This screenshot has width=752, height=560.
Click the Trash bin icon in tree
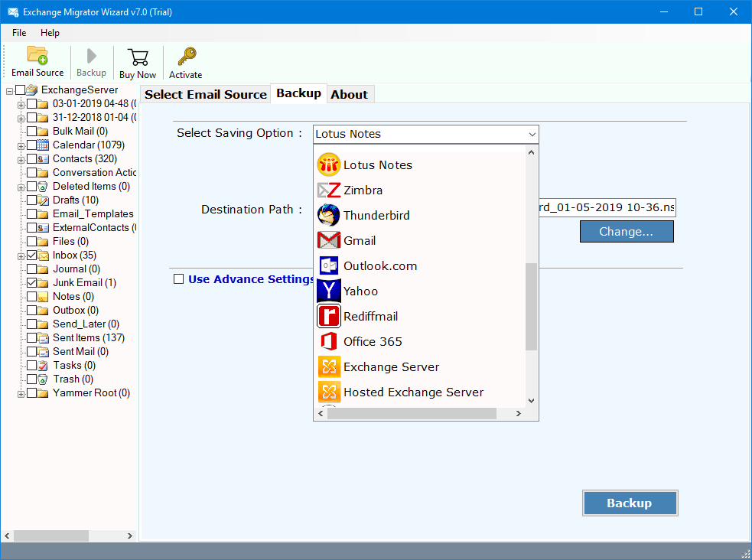[x=43, y=379]
